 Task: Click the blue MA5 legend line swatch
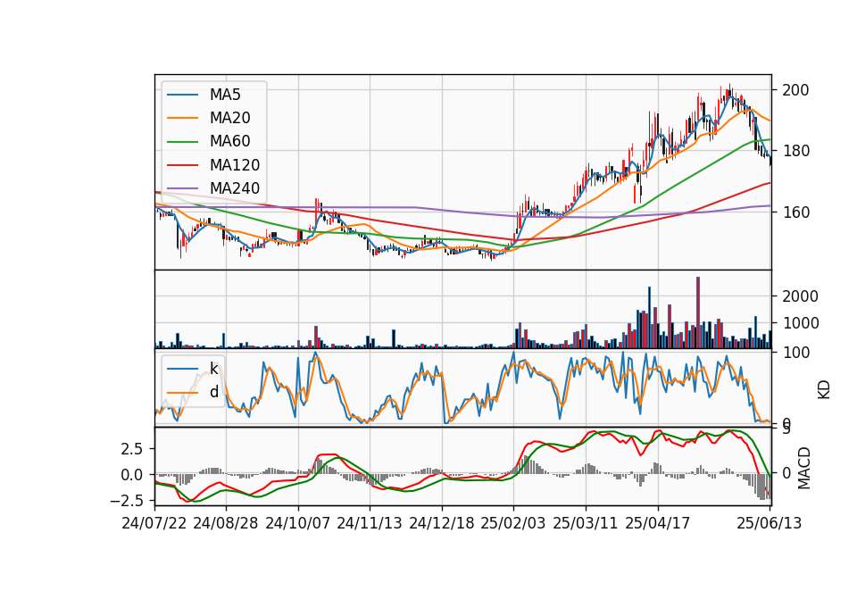point(182,95)
